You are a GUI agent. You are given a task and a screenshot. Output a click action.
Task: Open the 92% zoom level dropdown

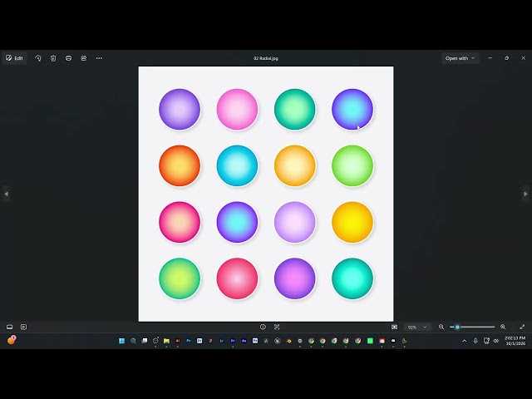pyautogui.click(x=417, y=327)
